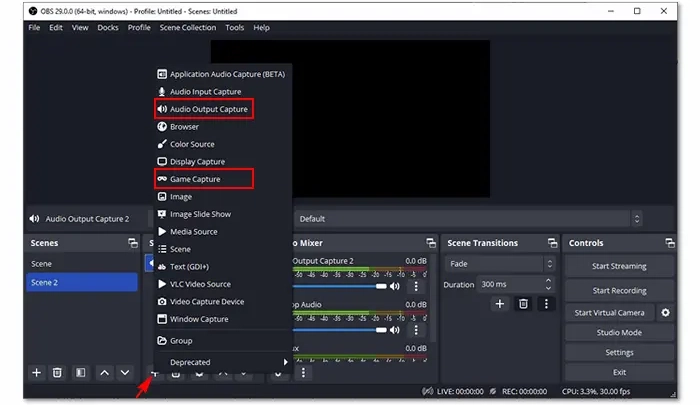Screen dimensions: 700x405
Task: Add a new scene with plus icon
Action: pyautogui.click(x=37, y=372)
